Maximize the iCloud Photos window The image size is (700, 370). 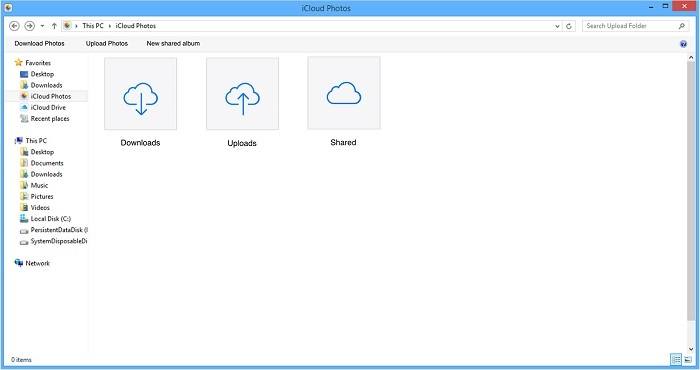[665, 6]
